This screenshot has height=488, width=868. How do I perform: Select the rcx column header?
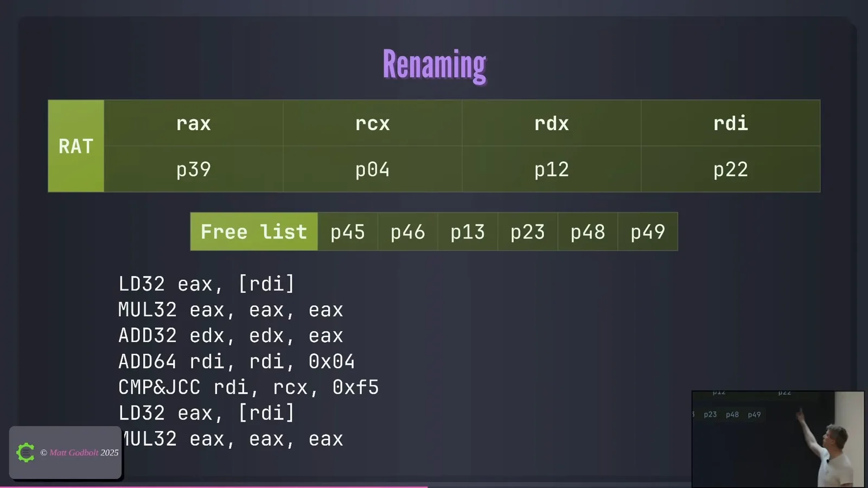[x=373, y=123]
